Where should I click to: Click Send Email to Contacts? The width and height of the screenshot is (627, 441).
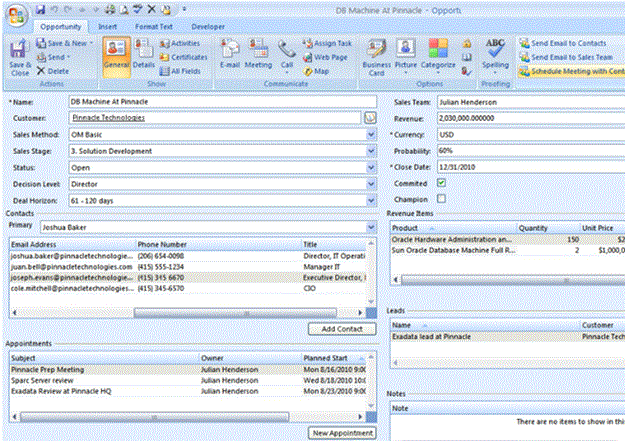[563, 43]
